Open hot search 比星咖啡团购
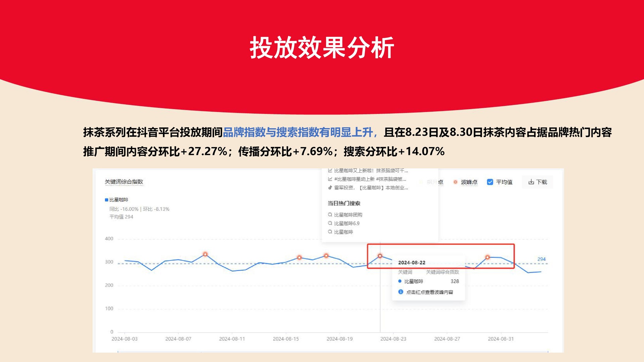 pos(348,215)
